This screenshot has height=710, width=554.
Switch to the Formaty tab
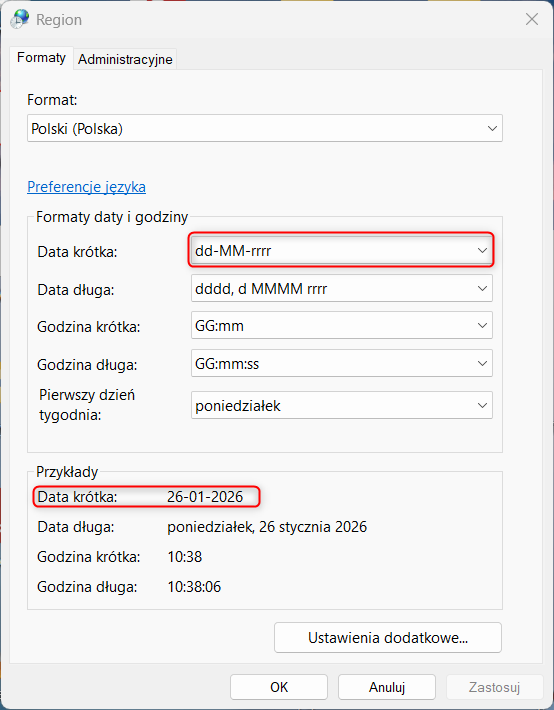coord(41,58)
